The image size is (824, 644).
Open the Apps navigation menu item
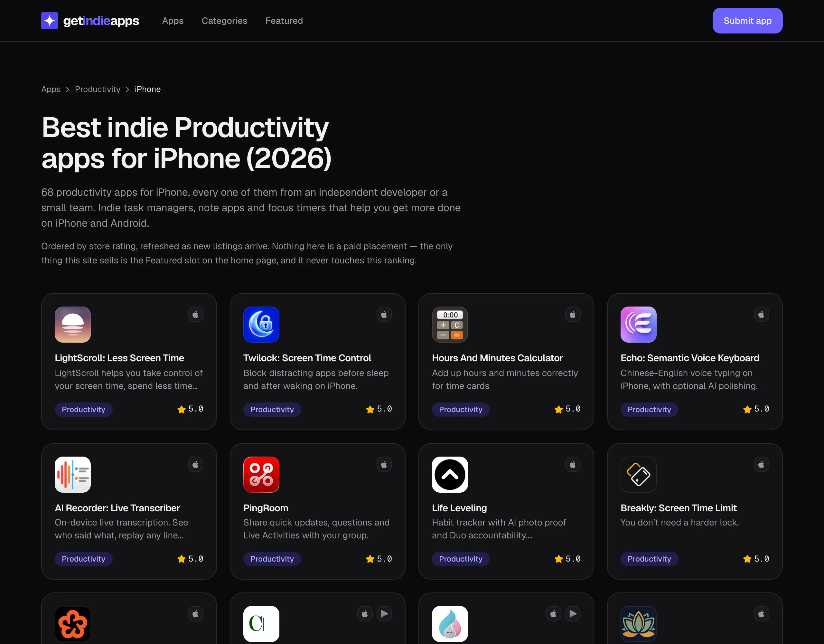(x=173, y=21)
